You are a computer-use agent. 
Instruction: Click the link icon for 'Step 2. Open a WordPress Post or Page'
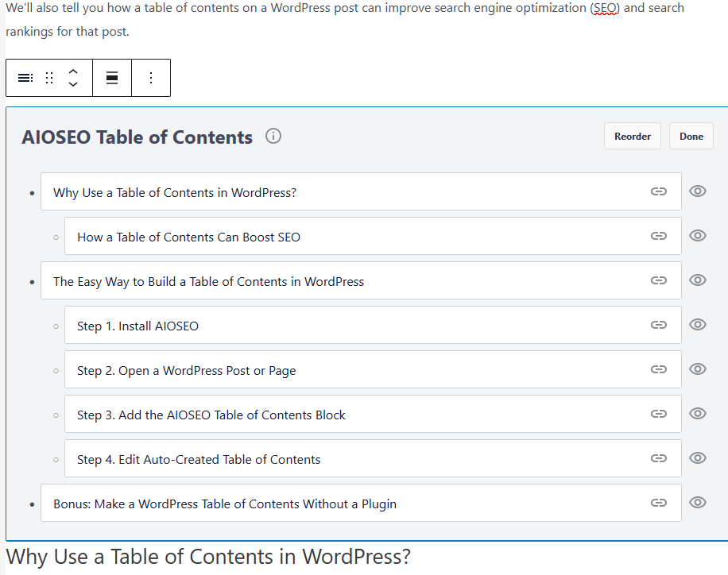[x=658, y=369]
